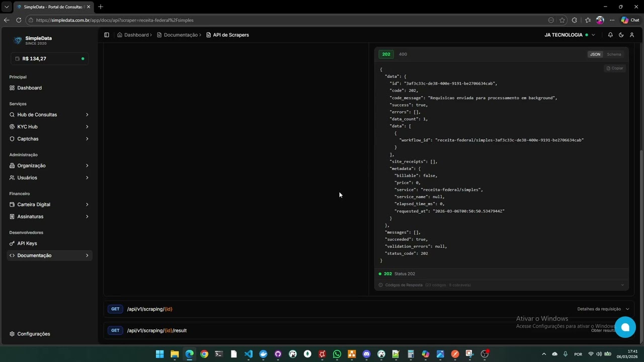Viewport: 644px width, 362px height.
Task: Click the browser address bar URL
Action: (x=115, y=20)
